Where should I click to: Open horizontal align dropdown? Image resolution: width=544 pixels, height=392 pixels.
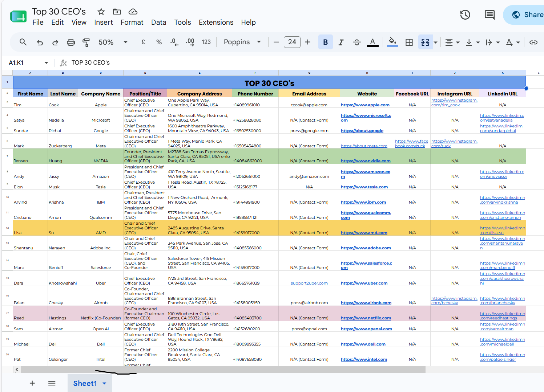(x=452, y=42)
